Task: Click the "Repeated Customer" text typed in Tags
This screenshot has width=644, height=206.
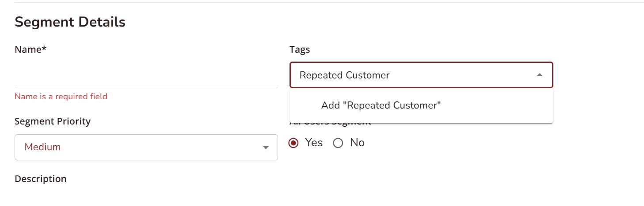Action: (344, 75)
